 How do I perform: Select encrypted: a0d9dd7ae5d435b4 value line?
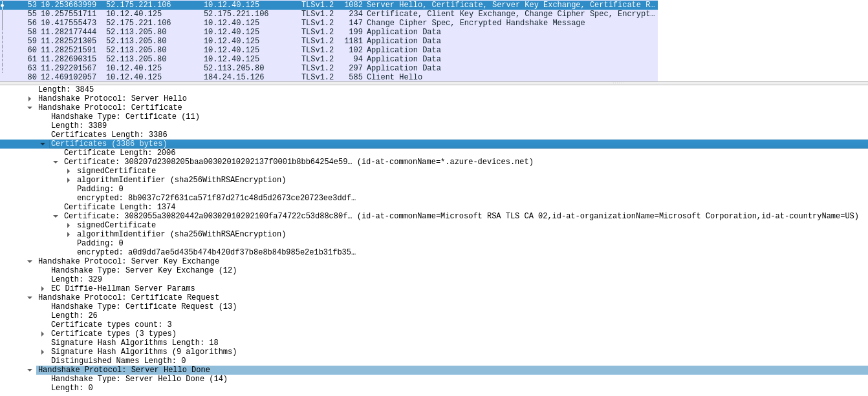216,253
